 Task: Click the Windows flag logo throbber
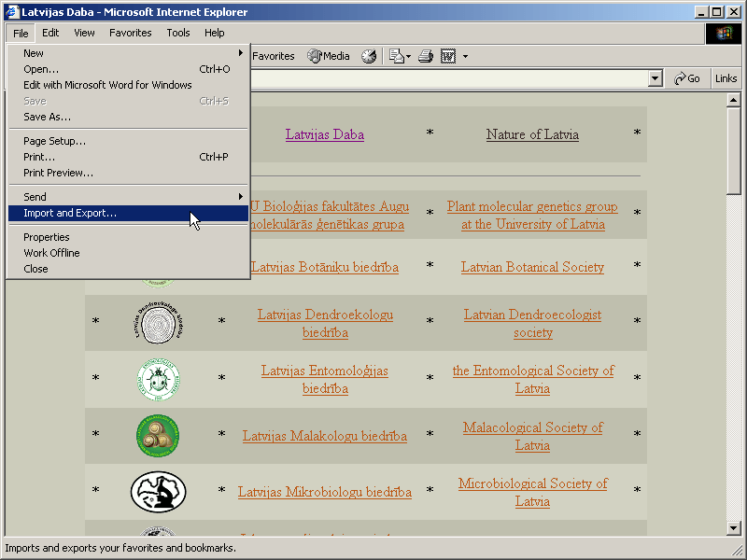(x=723, y=34)
